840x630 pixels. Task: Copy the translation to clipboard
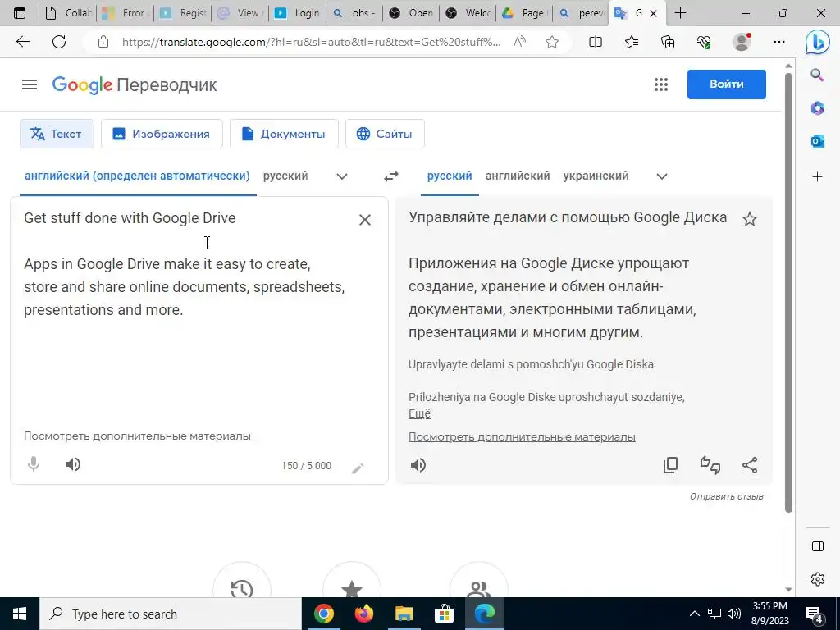(x=670, y=465)
